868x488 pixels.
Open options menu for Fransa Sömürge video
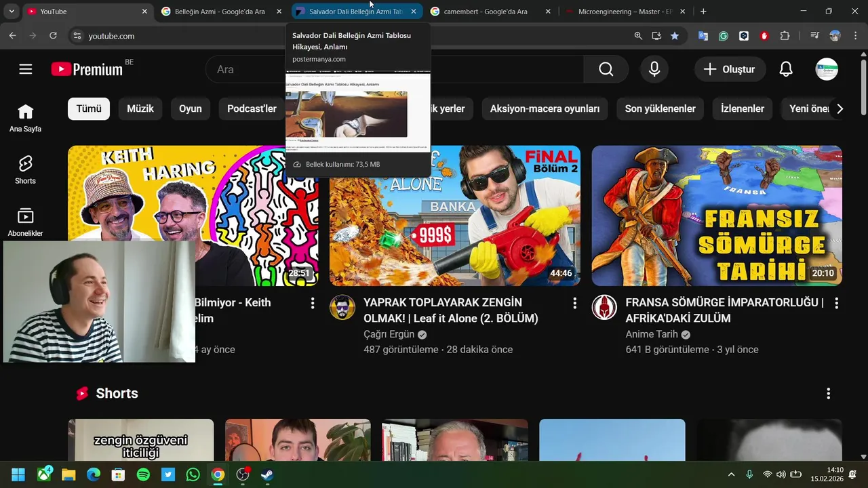coord(836,303)
